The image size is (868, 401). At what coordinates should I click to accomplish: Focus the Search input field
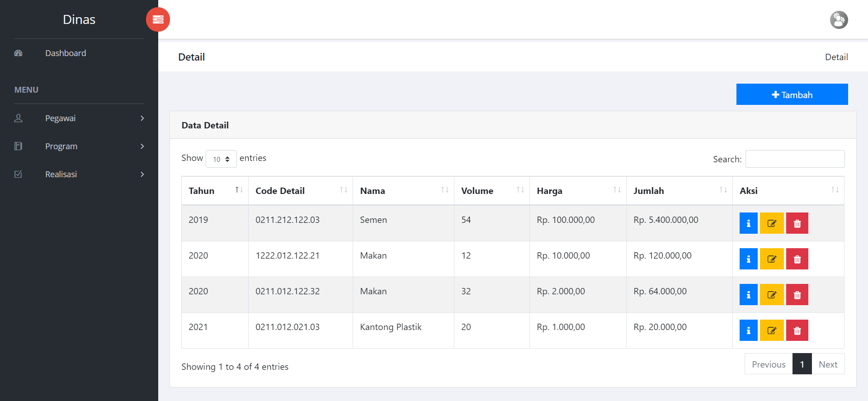[x=794, y=159]
